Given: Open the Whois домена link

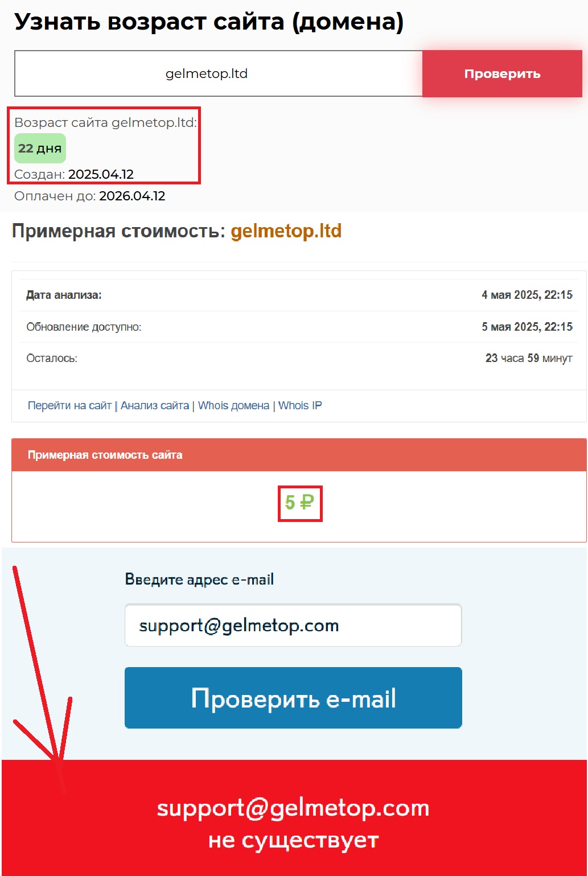Looking at the screenshot, I should (x=233, y=405).
